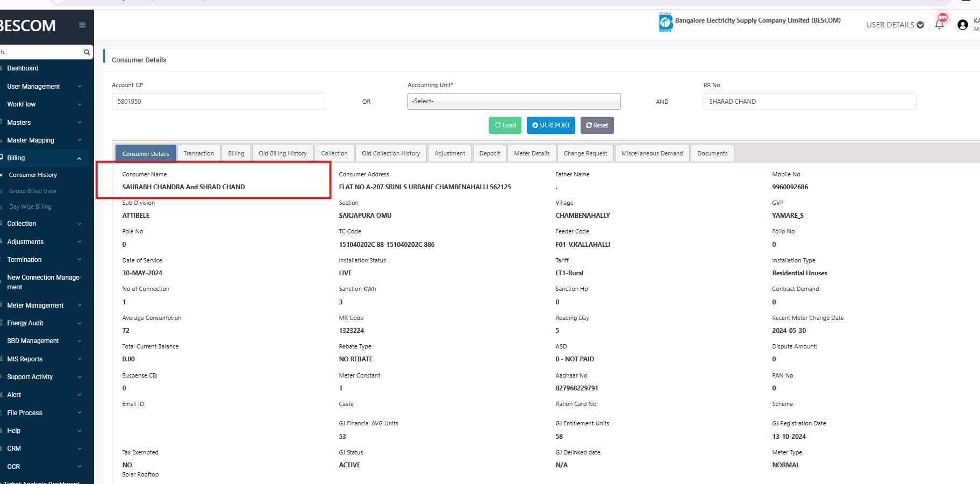Open the Deposit tab
Screen dimensions: 980x484
[x=490, y=153]
